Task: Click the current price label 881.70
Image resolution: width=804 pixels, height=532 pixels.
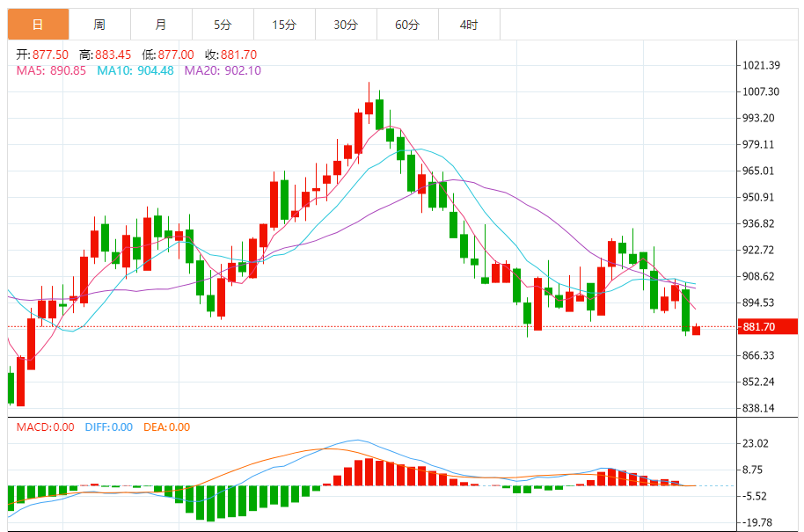Action: pos(768,326)
